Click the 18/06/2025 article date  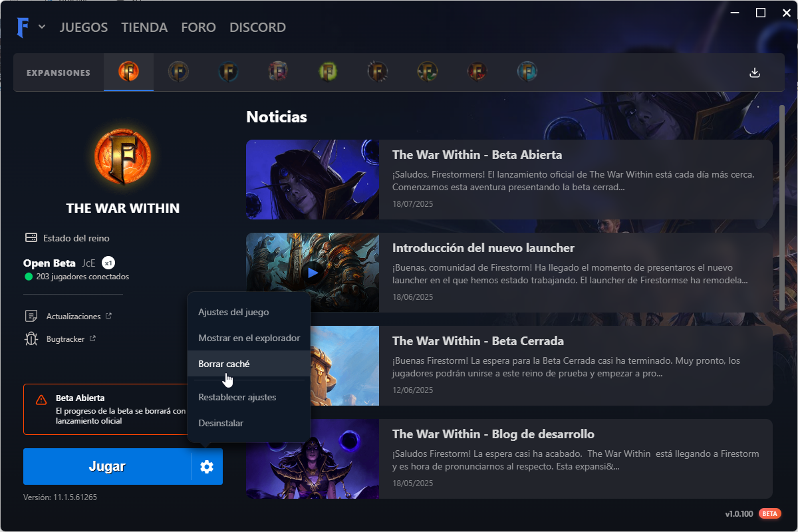coord(412,297)
